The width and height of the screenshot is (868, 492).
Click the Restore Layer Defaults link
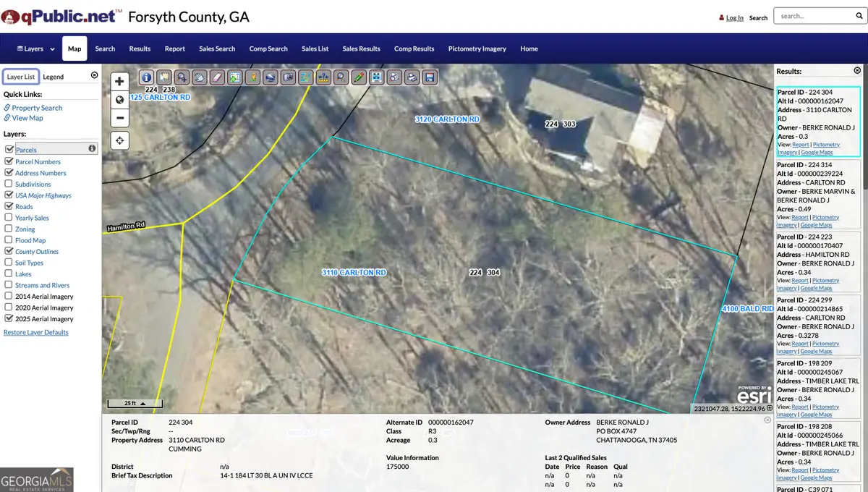pos(36,333)
